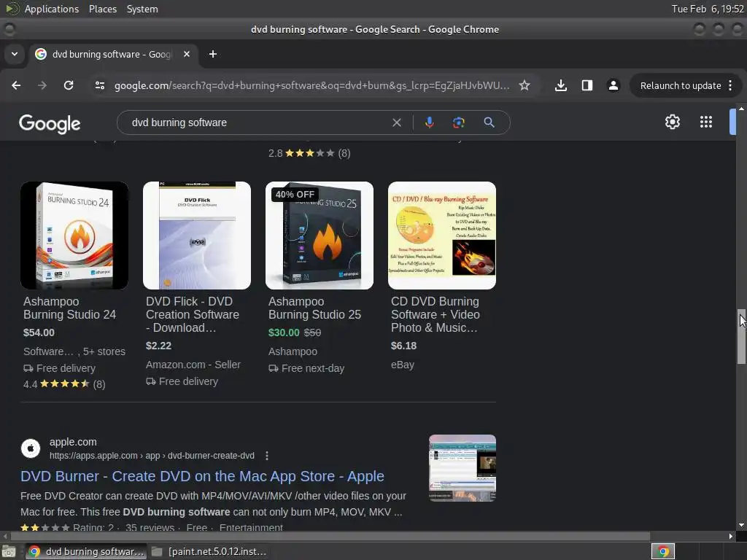The height and width of the screenshot is (560, 747).
Task: Open a new tab with plus button
Action: click(x=213, y=54)
